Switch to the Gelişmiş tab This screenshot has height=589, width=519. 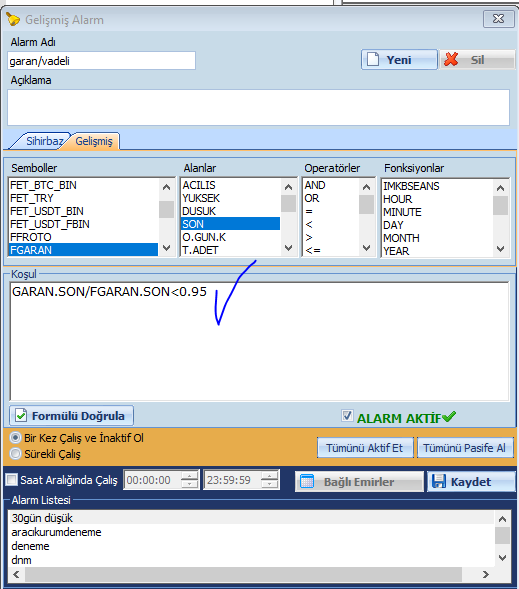94,141
